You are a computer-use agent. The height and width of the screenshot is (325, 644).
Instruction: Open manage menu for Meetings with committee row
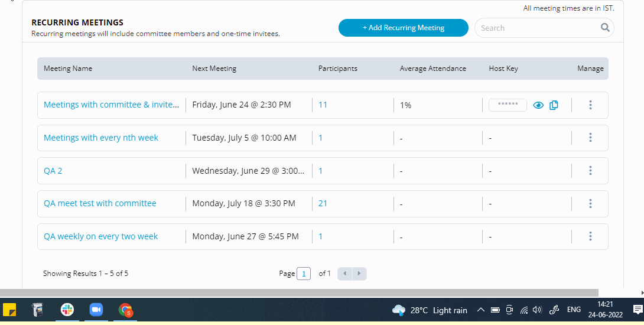click(x=590, y=105)
